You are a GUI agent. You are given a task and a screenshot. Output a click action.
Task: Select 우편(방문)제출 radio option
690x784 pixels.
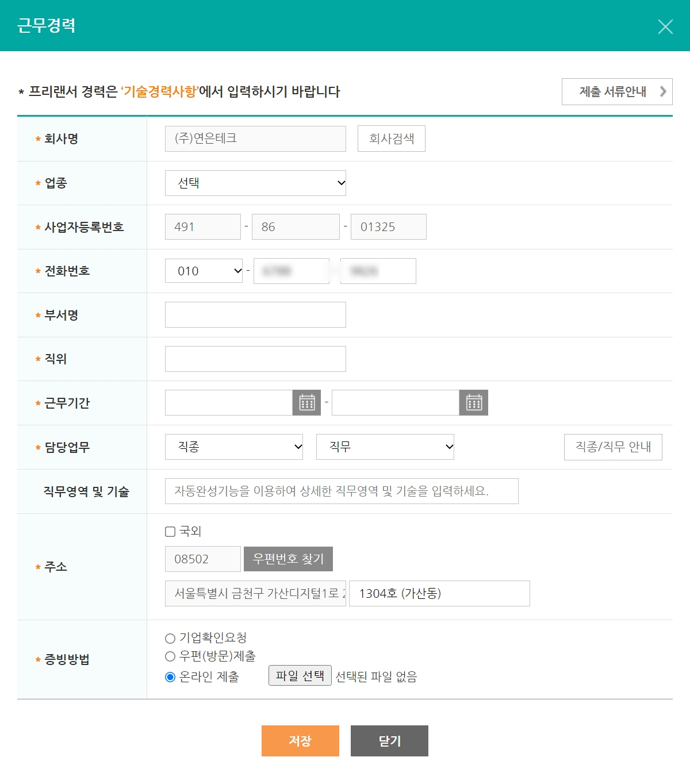click(170, 656)
